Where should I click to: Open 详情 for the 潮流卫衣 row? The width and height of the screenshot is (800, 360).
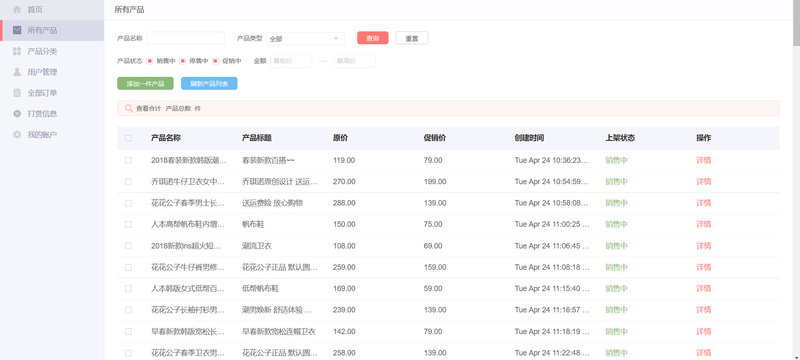(x=704, y=246)
